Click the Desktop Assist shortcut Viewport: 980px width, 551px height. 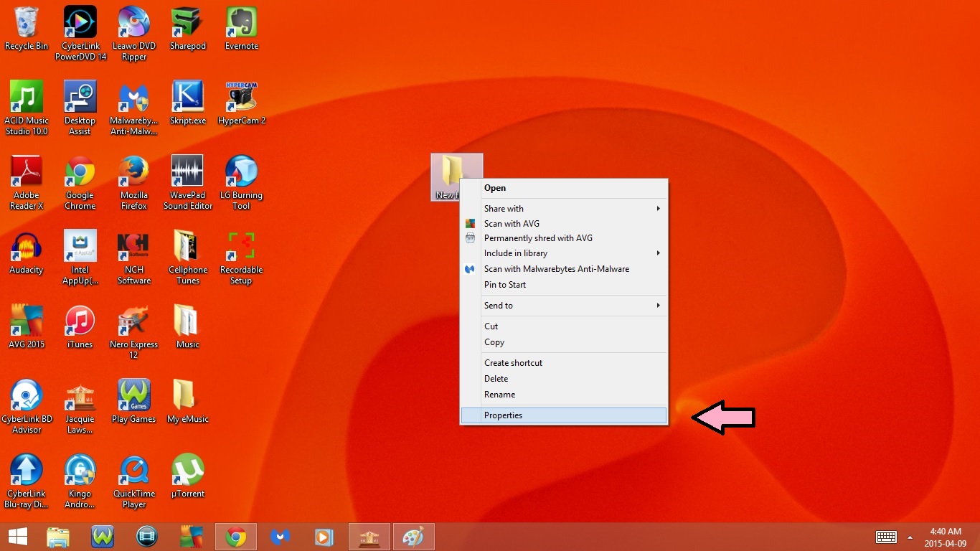pos(80,108)
